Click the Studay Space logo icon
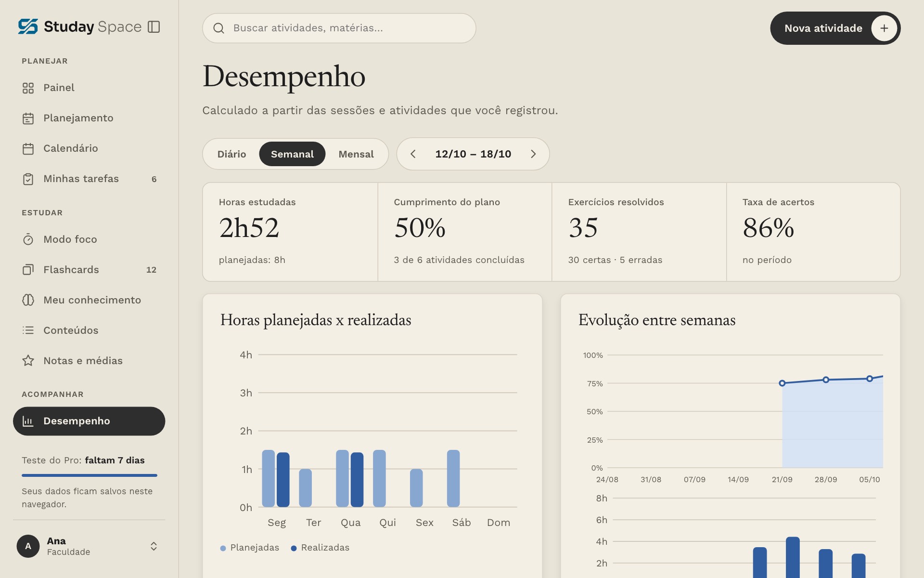 point(28,26)
